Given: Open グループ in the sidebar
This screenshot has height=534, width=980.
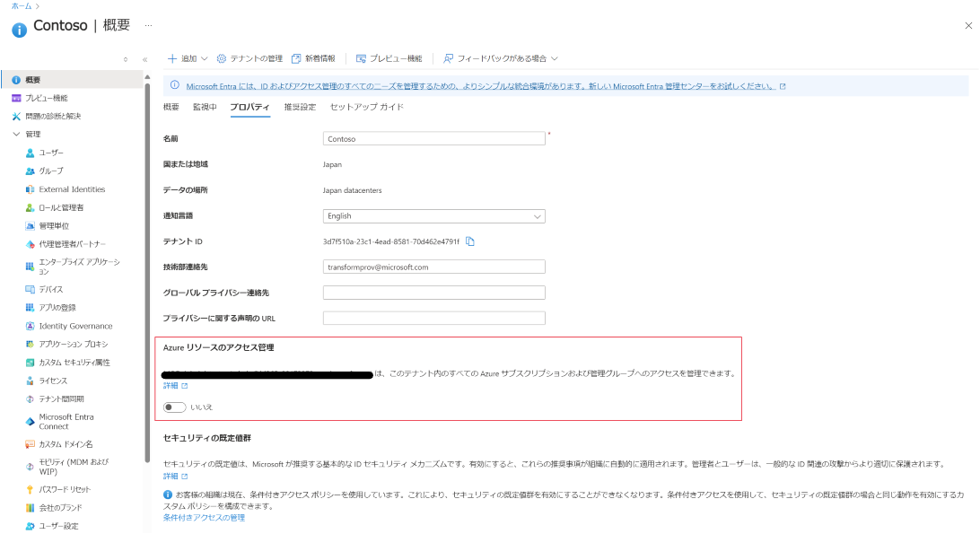Looking at the screenshot, I should (50, 171).
